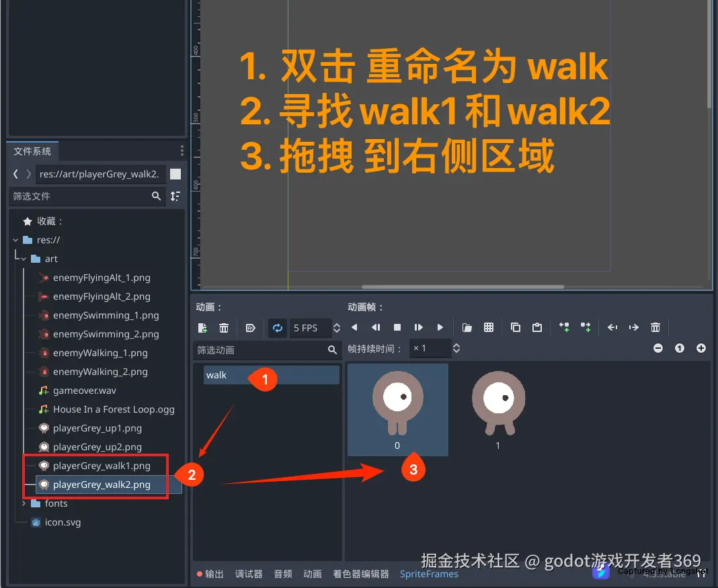The height and width of the screenshot is (588, 718).
Task: Collapse the art folder
Action: [x=24, y=259]
